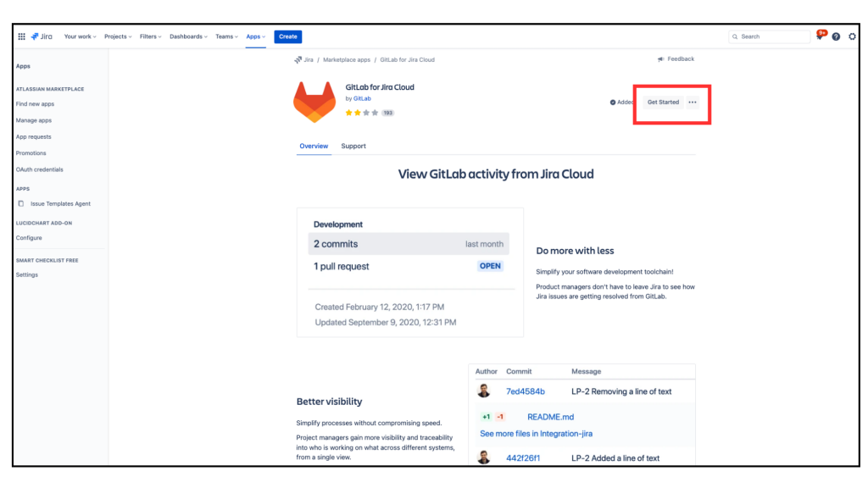Click GitLab for Jira Cloud breadcrumb
Screen dimensions: 868x488
[407, 60]
